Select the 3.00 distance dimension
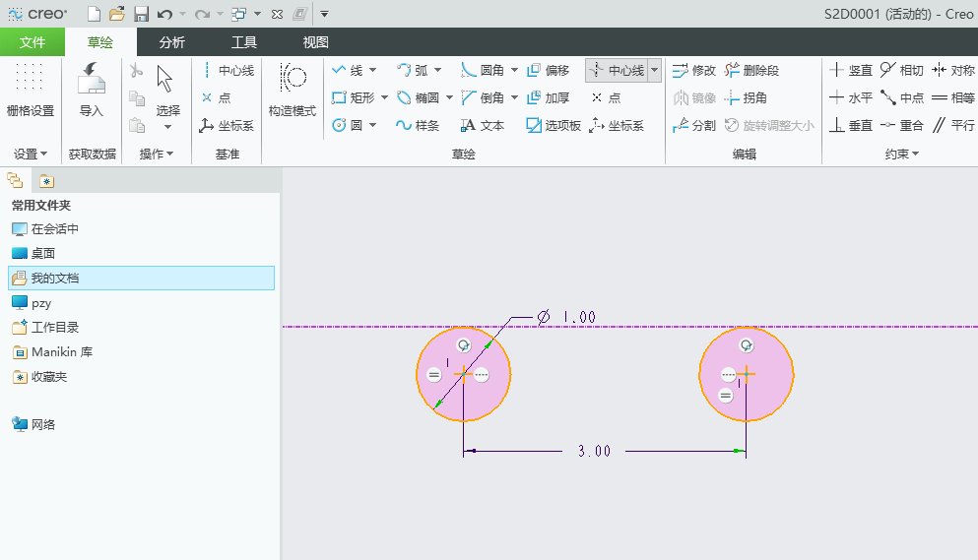The height and width of the screenshot is (560, 978). tap(594, 451)
